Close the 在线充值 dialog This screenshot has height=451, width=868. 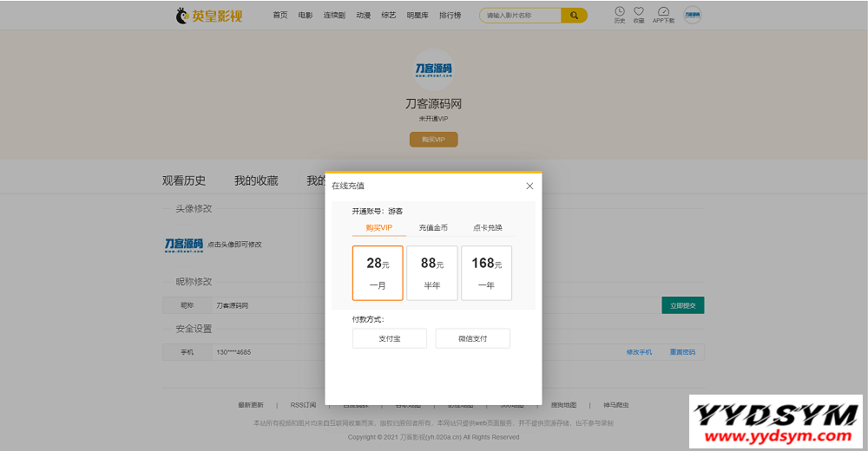pos(529,186)
